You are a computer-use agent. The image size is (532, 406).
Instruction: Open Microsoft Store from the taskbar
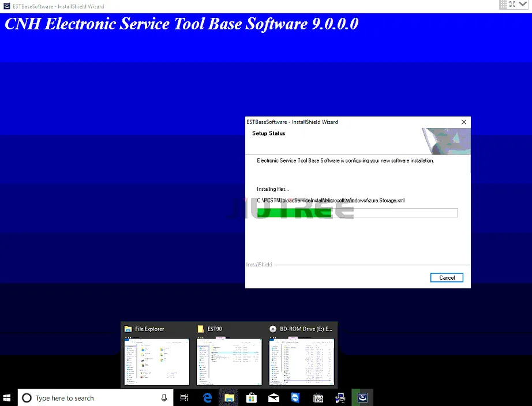pos(252,397)
